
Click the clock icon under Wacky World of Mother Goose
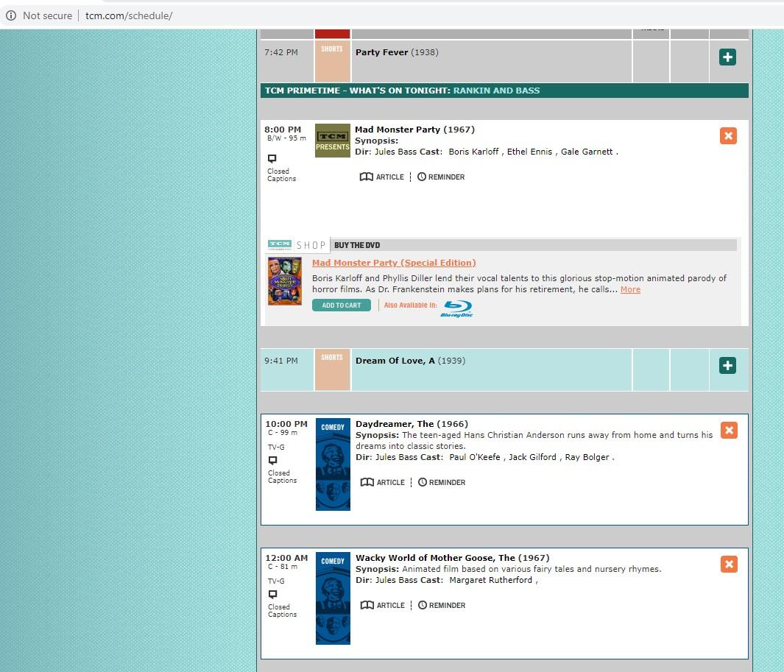(x=423, y=605)
